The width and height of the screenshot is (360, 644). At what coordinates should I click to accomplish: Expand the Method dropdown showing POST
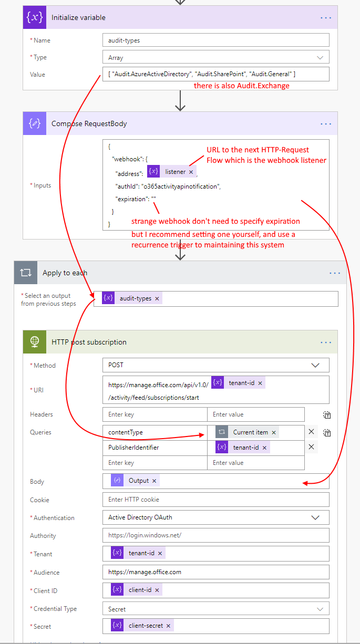(315, 365)
